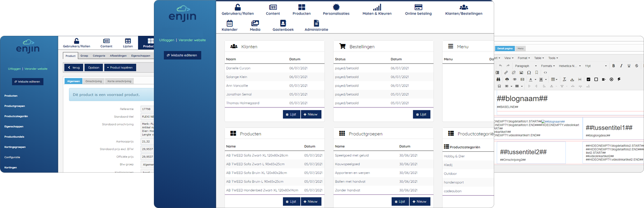
Task: Open Helvetica font family dropdown
Action: coord(570,66)
